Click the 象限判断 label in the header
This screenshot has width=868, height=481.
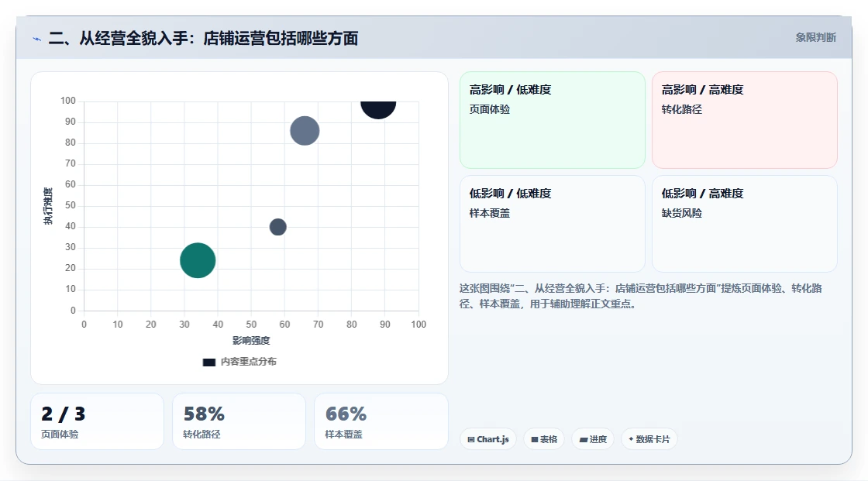pyautogui.click(x=815, y=38)
